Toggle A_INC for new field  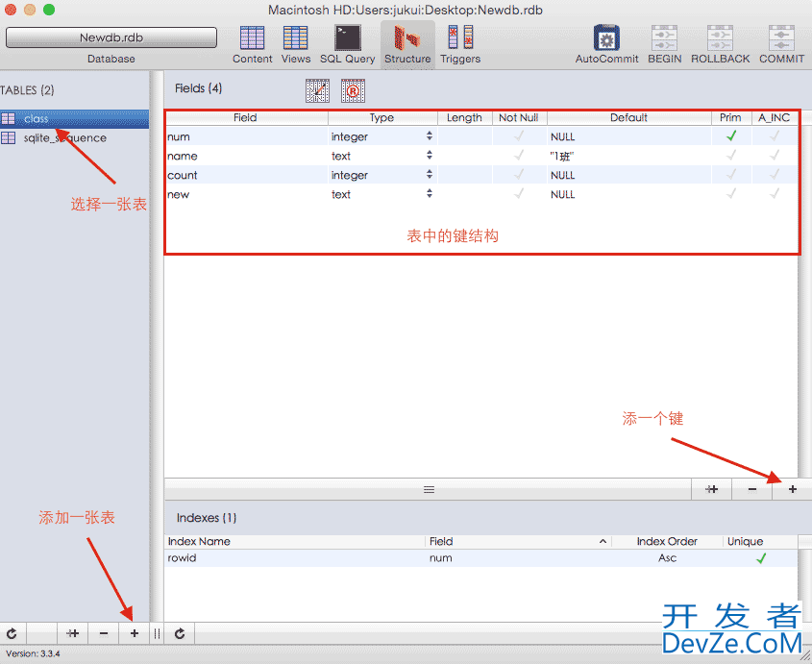[x=775, y=193]
